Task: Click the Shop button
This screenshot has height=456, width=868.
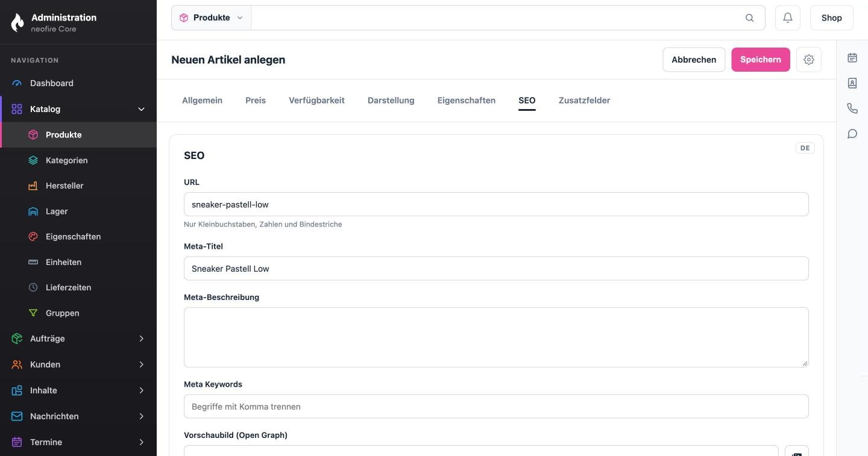Action: 831,18
